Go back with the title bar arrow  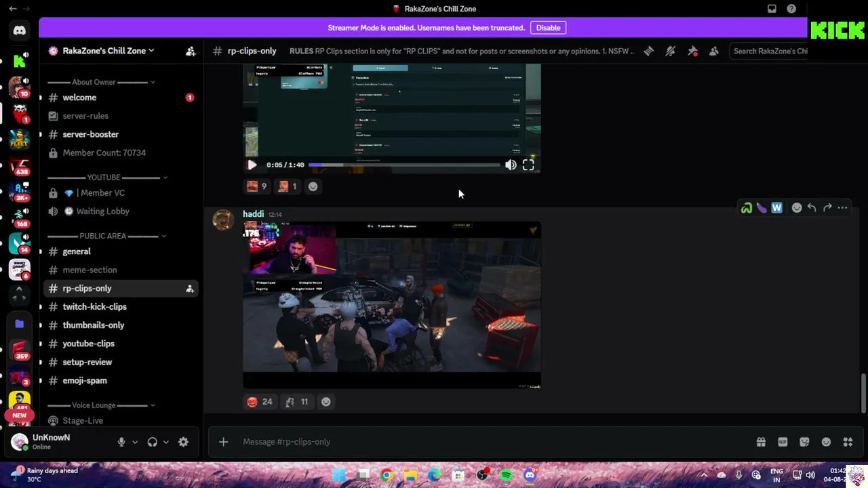(13, 9)
